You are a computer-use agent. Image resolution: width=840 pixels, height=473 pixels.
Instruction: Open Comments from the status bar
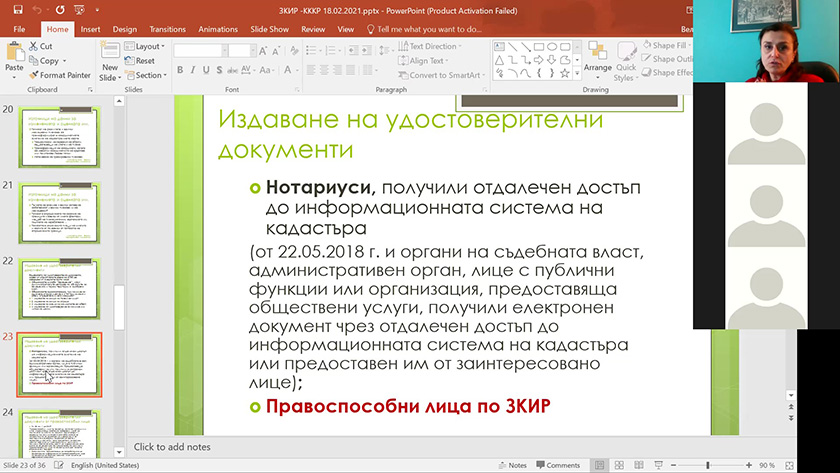556,465
